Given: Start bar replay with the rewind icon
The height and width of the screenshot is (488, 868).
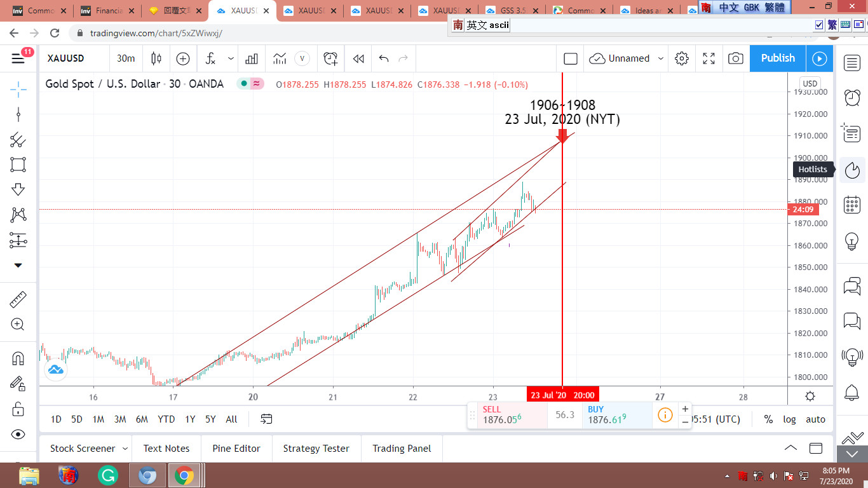Looking at the screenshot, I should point(358,58).
